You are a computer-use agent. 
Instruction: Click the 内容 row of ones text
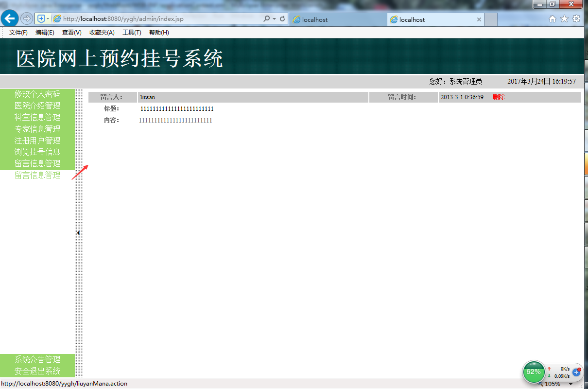click(175, 121)
